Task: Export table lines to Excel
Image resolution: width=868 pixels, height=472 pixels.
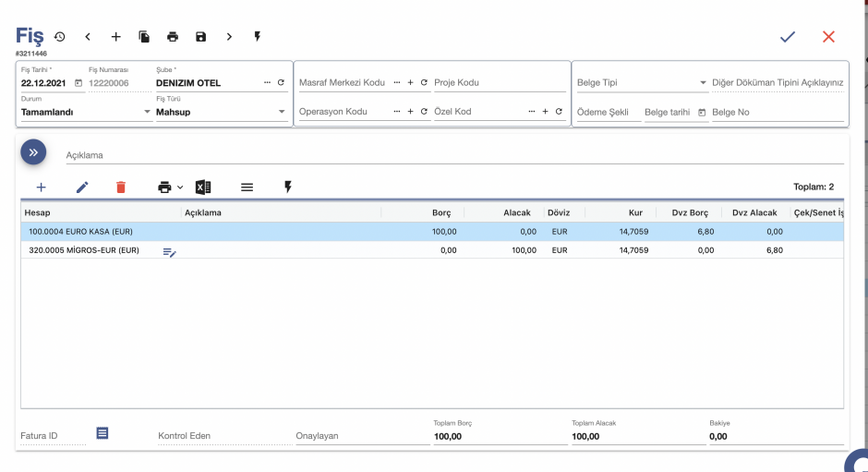Action: tap(203, 188)
